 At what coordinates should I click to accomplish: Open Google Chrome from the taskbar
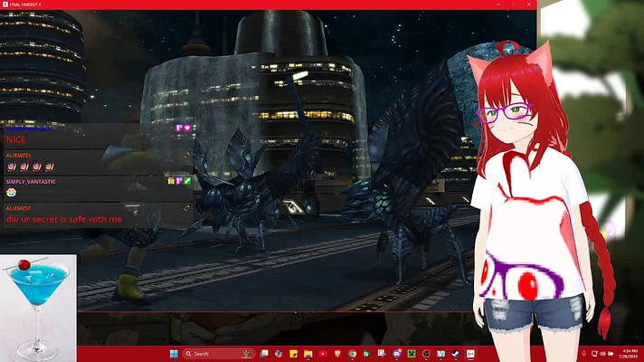[353, 354]
